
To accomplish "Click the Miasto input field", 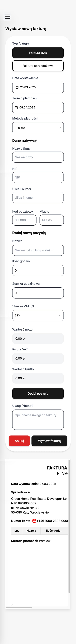I will pyautogui.click(x=52, y=220).
